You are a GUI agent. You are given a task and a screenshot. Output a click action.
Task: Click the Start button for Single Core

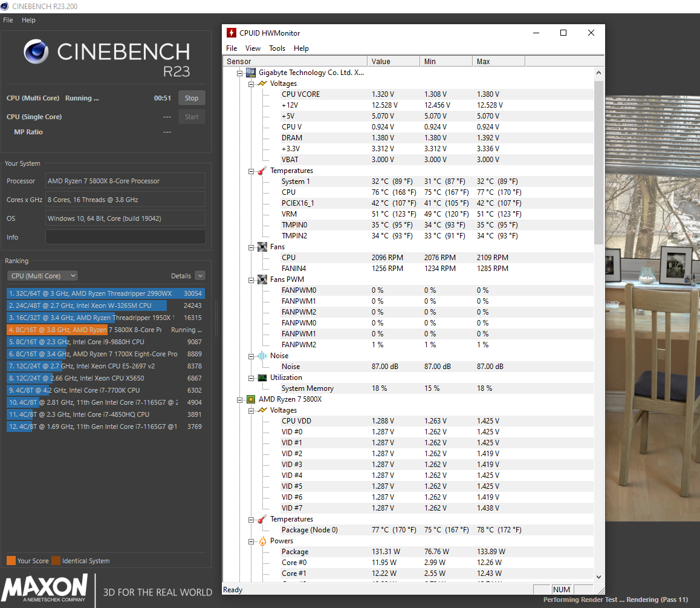point(192,117)
